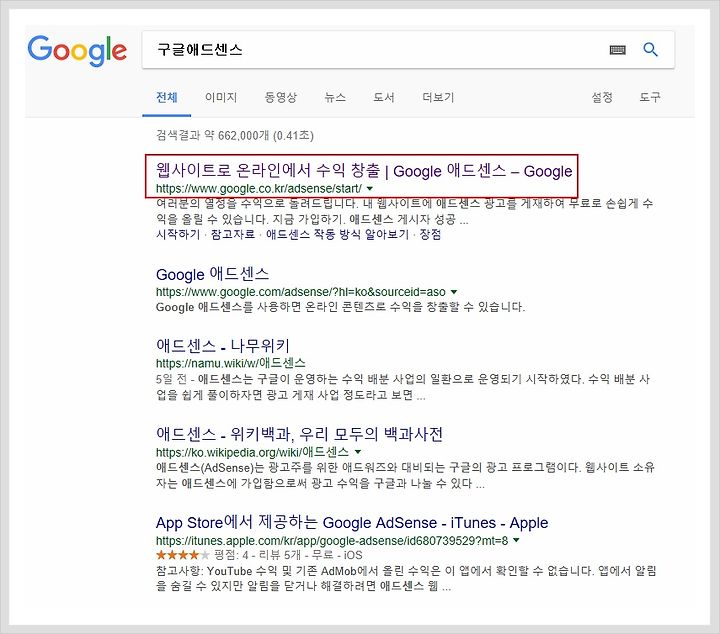The height and width of the screenshot is (634, 720).
Task: Open result 웹사이트로 온라인에서 수익 창출
Action: click(364, 171)
